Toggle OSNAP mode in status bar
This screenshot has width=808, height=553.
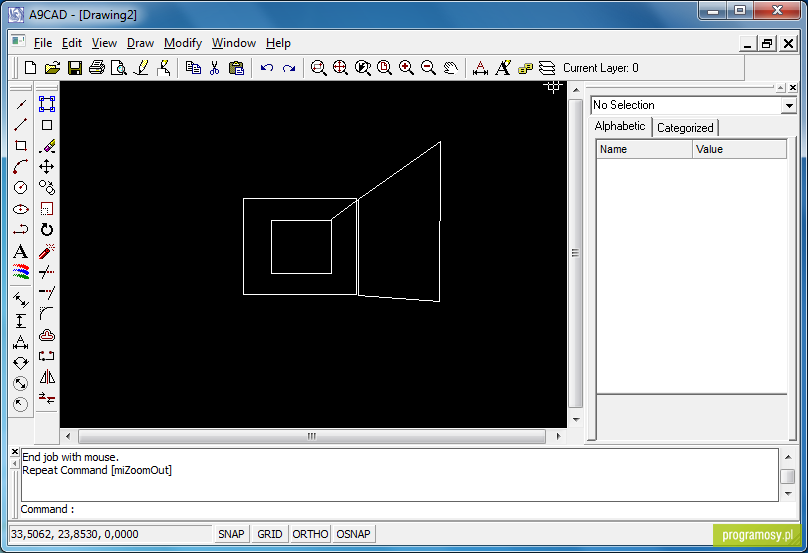click(354, 534)
